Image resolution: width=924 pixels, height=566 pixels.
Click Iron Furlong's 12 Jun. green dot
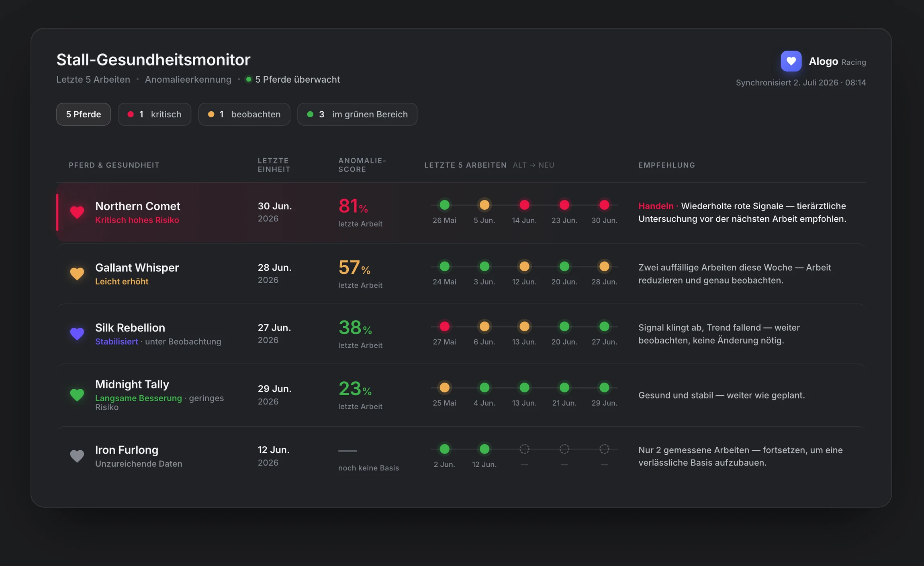[484, 449]
